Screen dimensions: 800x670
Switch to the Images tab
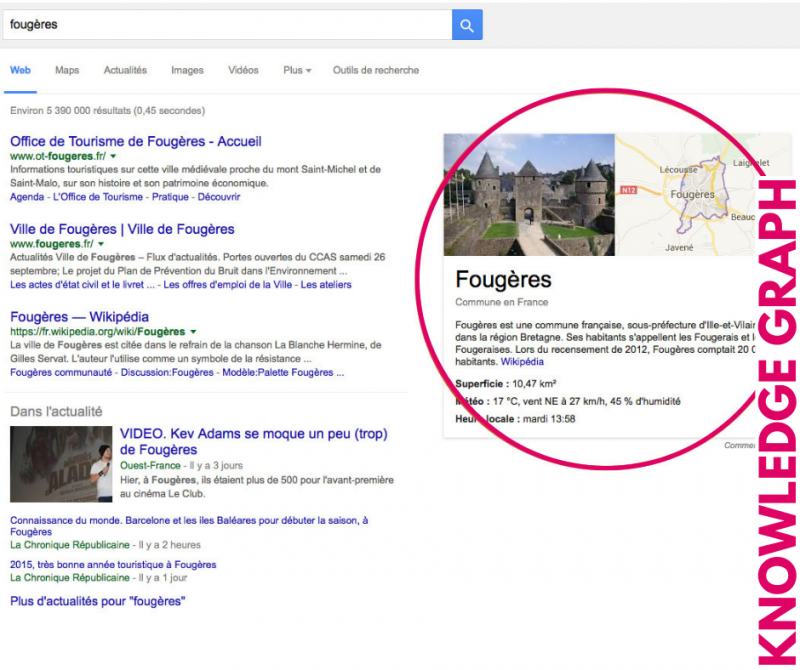(187, 70)
